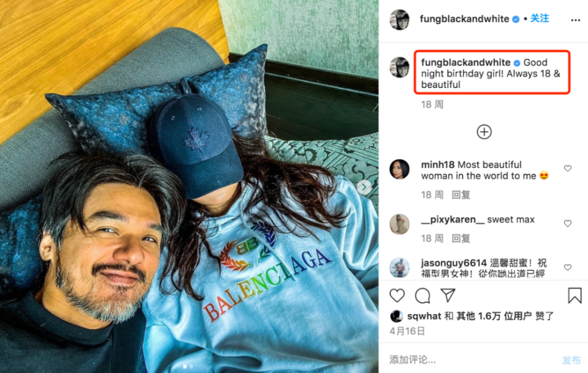
Task: Load more comments with the plus circle
Action: 484,132
